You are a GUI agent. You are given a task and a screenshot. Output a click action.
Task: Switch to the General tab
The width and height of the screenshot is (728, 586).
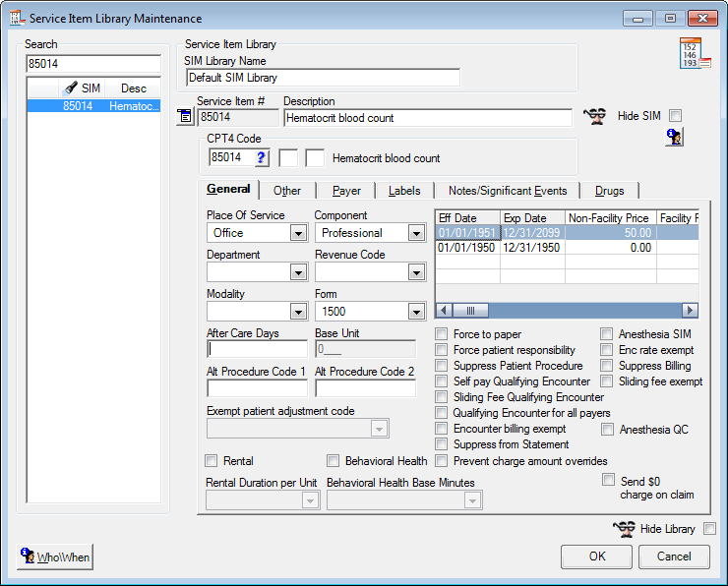tap(228, 190)
